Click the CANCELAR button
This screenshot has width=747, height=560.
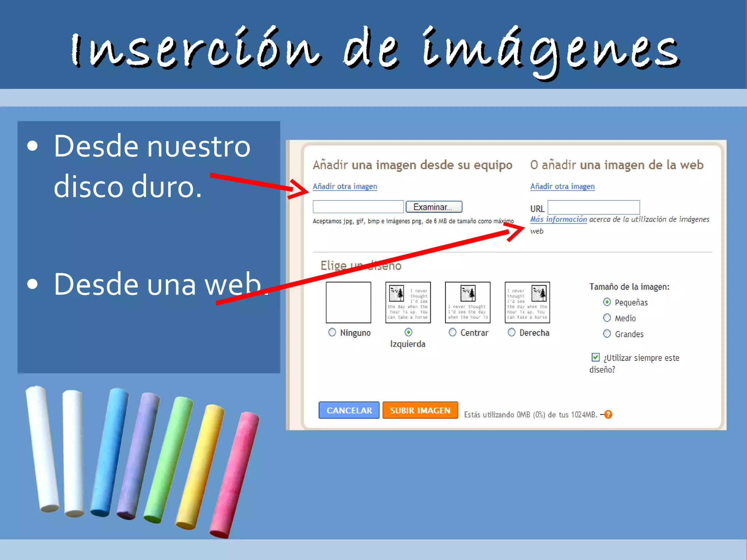349,410
